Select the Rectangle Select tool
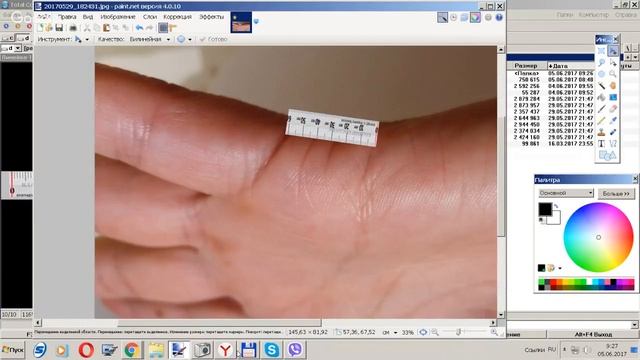This screenshot has width=640, height=360. [601, 51]
